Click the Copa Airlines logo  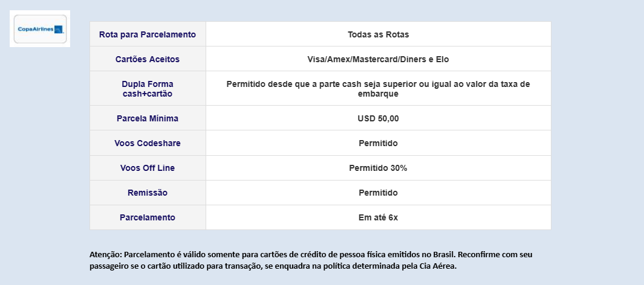40,29
